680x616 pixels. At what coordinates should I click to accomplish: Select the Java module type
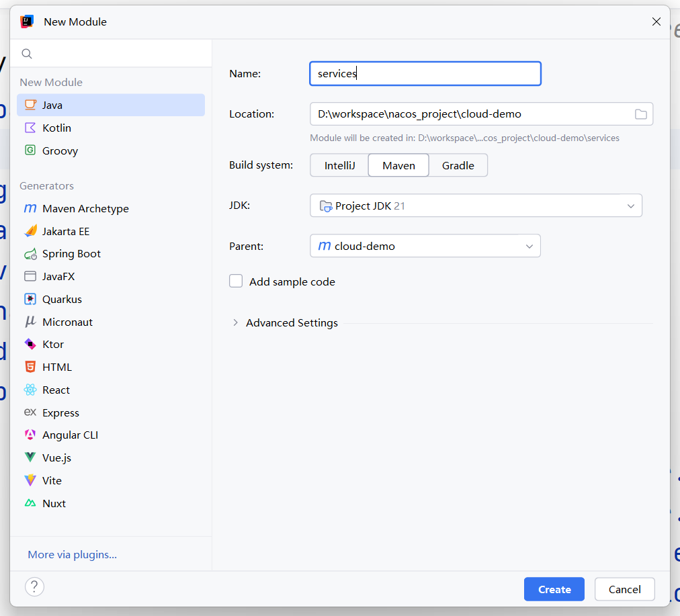tap(111, 105)
